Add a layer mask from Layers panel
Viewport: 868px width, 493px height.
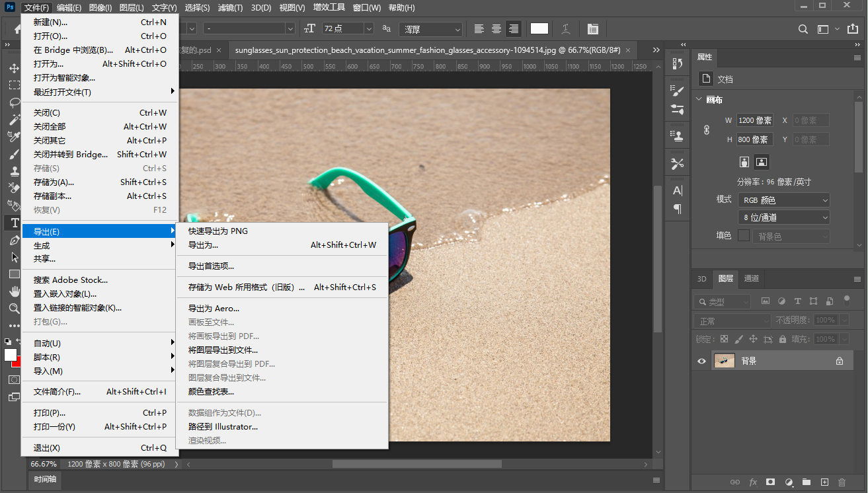[770, 482]
